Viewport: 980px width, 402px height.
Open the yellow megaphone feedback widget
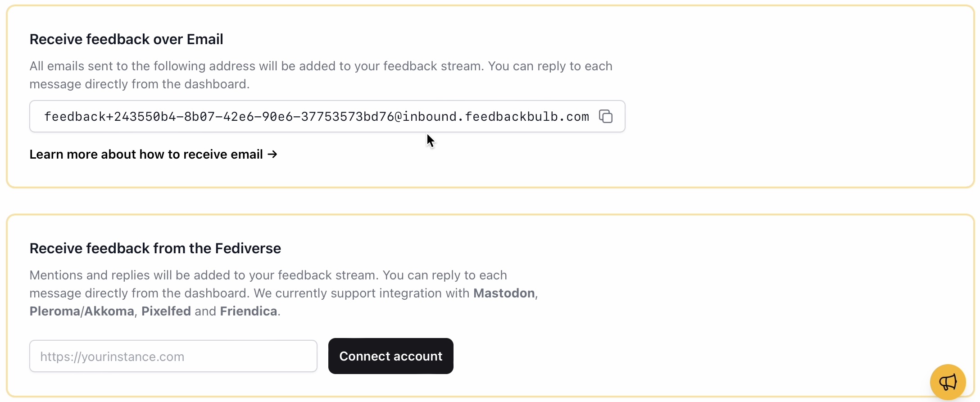click(948, 382)
